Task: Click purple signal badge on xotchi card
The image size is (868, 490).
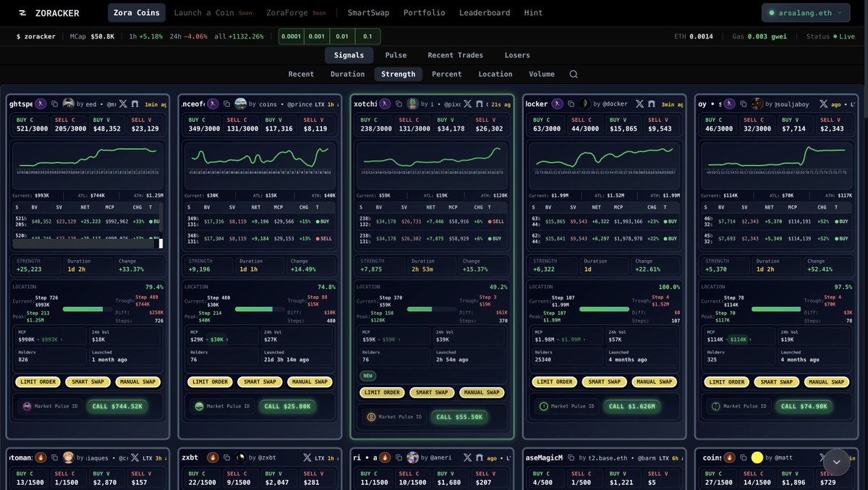Action: click(x=385, y=104)
